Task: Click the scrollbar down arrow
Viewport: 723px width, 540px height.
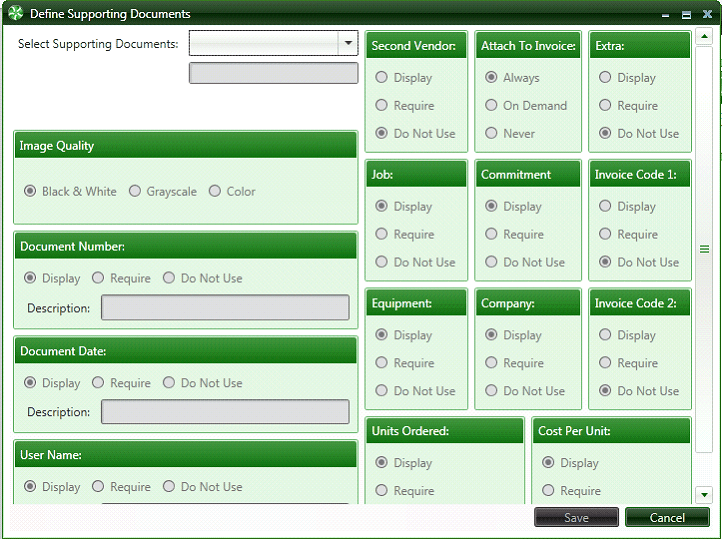Action: (x=704, y=495)
